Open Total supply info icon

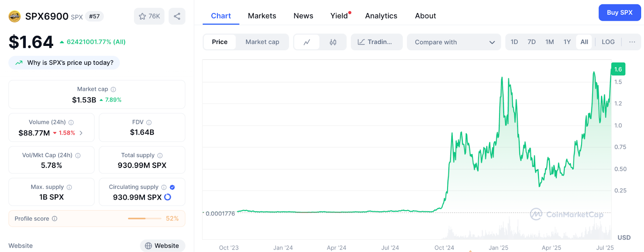(x=160, y=155)
